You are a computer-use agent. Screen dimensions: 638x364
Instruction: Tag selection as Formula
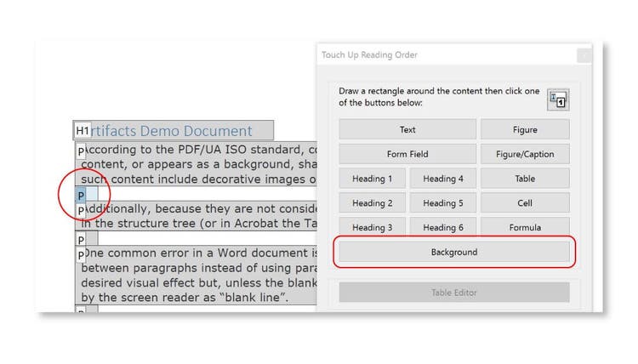(525, 227)
